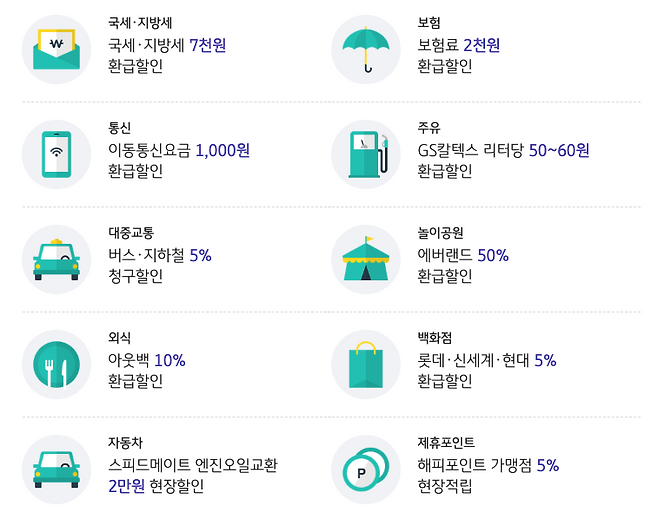The width and height of the screenshot is (658, 519).
Task: Click the P coin partner points icon
Action: 366,469
